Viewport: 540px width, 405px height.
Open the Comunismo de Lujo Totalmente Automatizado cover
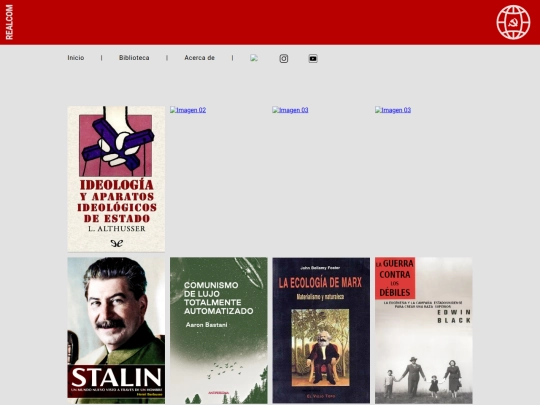219,330
